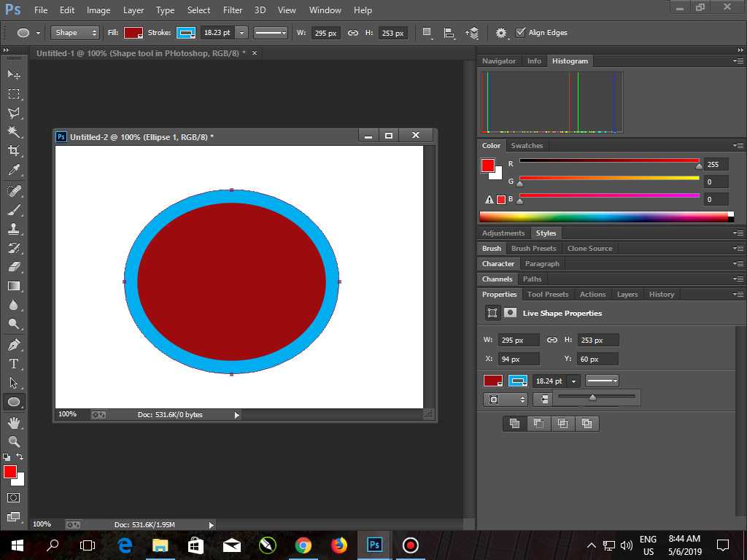Switch to the Histogram tab
The width and height of the screenshot is (747, 560).
pos(570,61)
